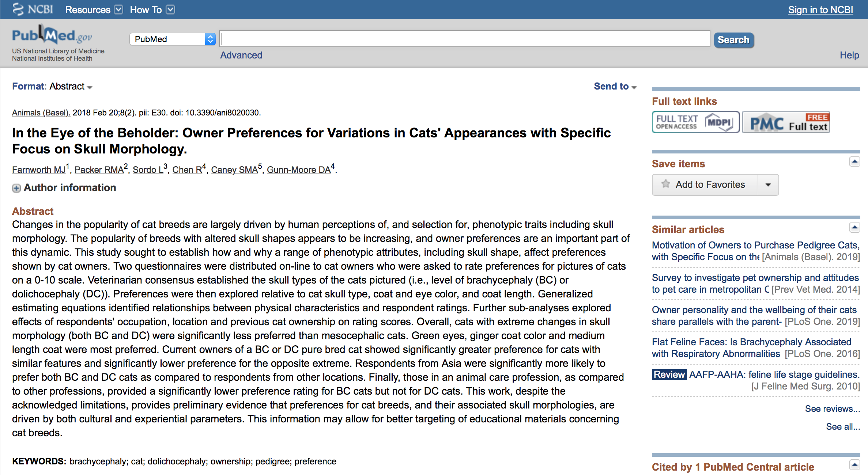Click the Full text links heading
Viewport: 868px width, 475px height.
(x=684, y=101)
